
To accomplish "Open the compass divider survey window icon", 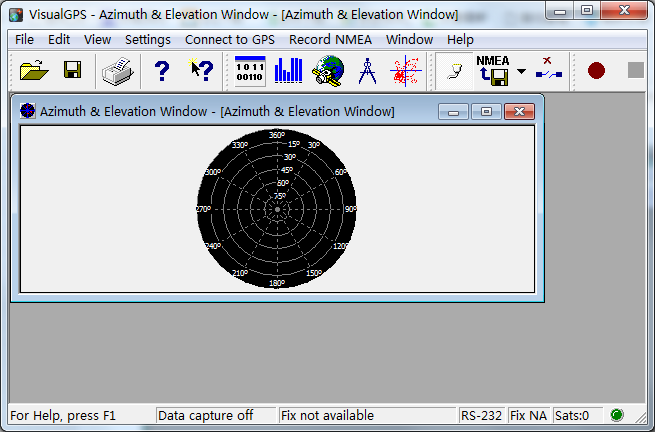I will (x=367, y=70).
